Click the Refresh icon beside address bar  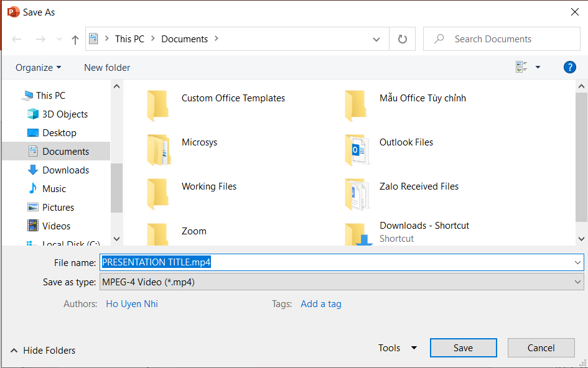[403, 39]
